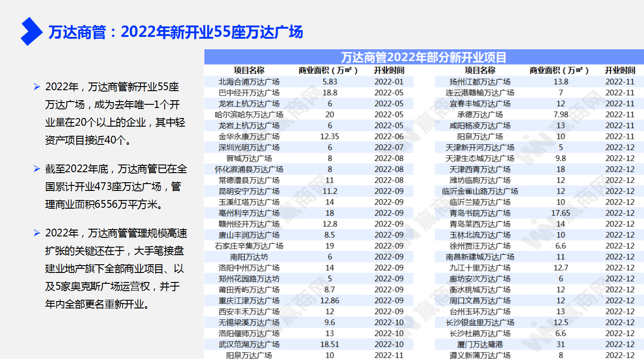Click the opening date 2022-06
Screen dimensions: 644x359
pos(389,137)
